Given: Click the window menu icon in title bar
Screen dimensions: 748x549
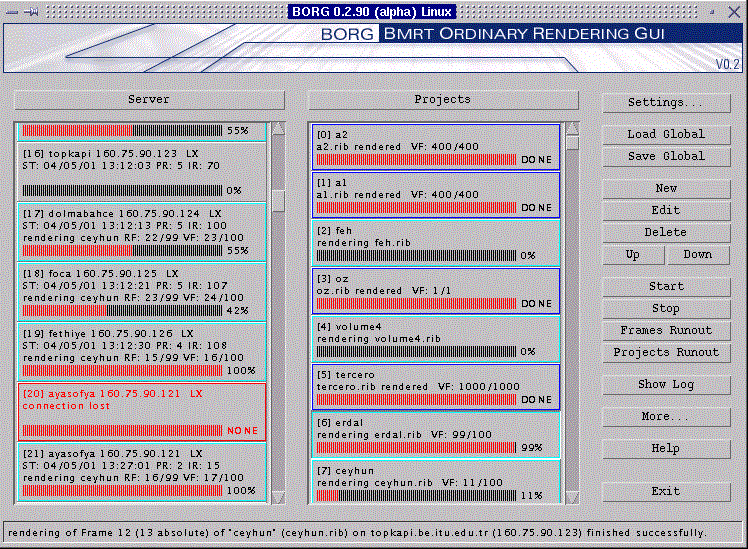Looking at the screenshot, I should point(11,12).
